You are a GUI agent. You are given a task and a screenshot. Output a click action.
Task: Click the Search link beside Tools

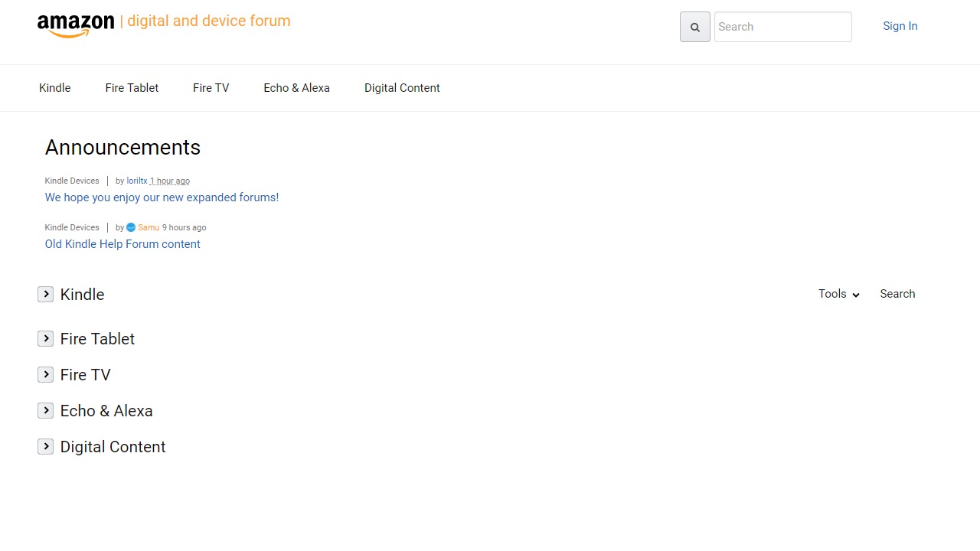[897, 294]
